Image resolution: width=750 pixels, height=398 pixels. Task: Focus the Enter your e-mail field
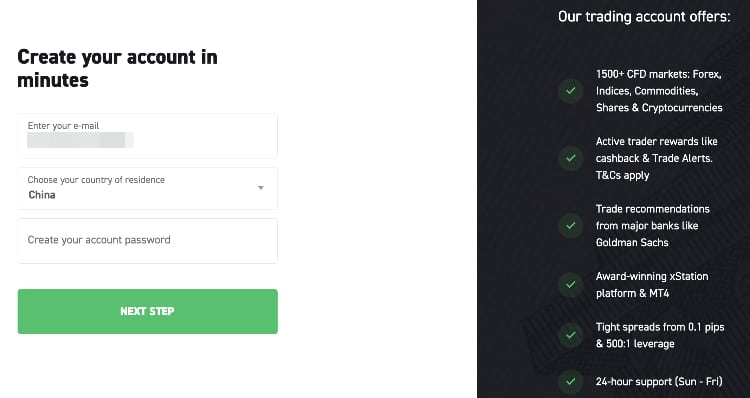(147, 136)
